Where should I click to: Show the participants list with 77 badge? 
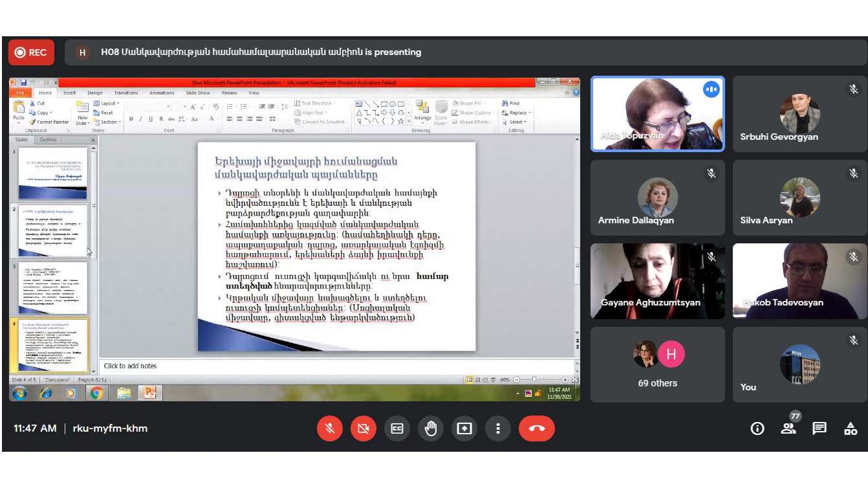788,428
